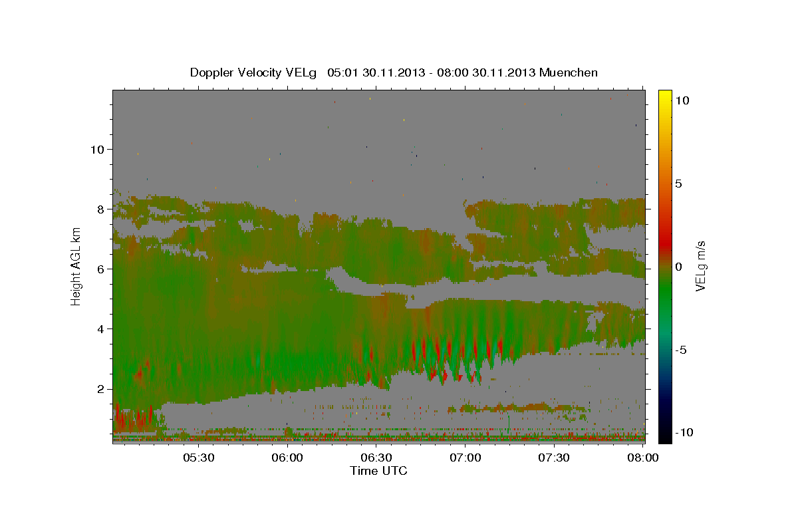This screenshot has height=532, width=798.
Task: Click the '08:00' time axis label
Action: tap(643, 458)
